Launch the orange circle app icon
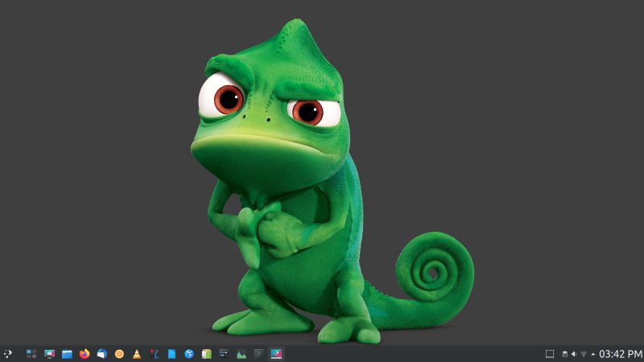The height and width of the screenshot is (362, 644). [119, 354]
